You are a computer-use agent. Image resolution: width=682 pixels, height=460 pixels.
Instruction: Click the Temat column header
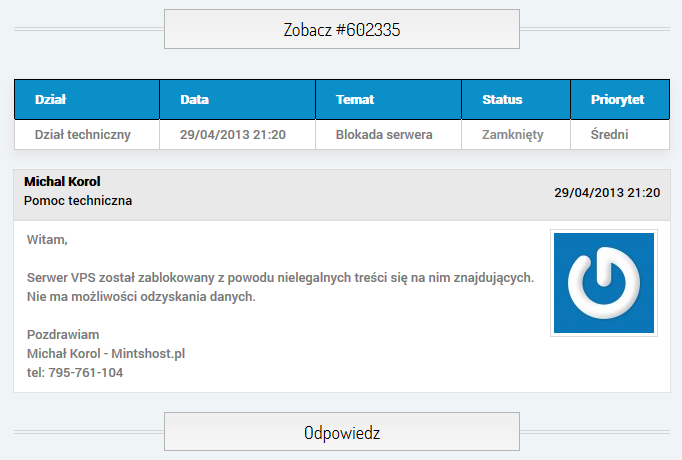[x=388, y=100]
